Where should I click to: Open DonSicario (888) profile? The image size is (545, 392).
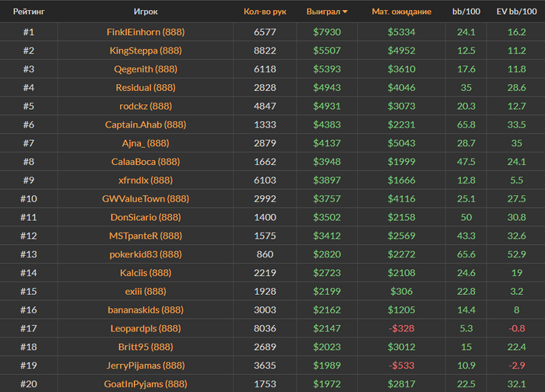(x=146, y=217)
